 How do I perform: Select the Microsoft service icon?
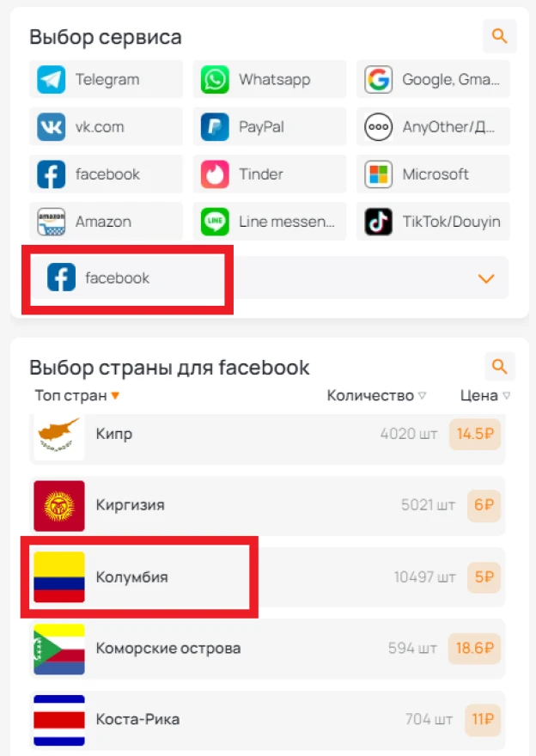[x=379, y=174]
